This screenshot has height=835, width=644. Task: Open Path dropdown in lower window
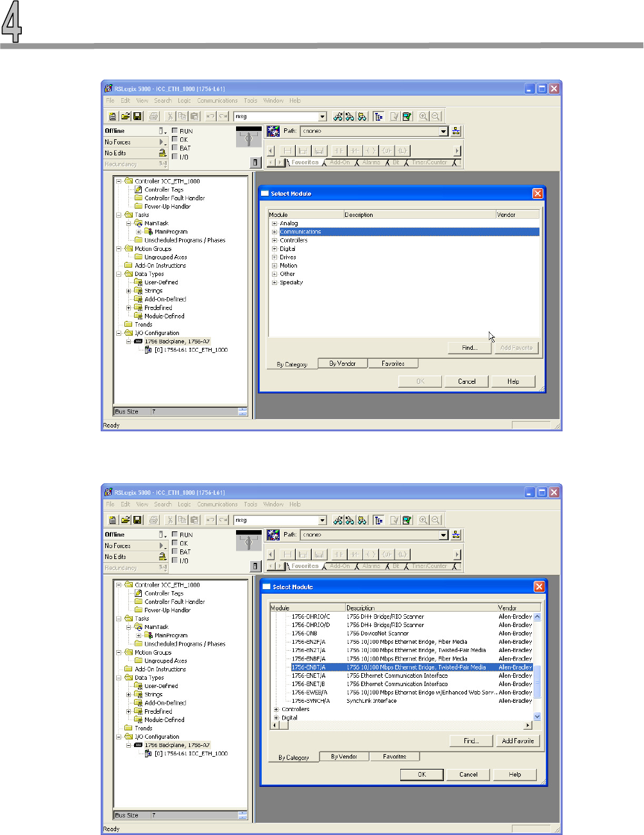point(443,535)
